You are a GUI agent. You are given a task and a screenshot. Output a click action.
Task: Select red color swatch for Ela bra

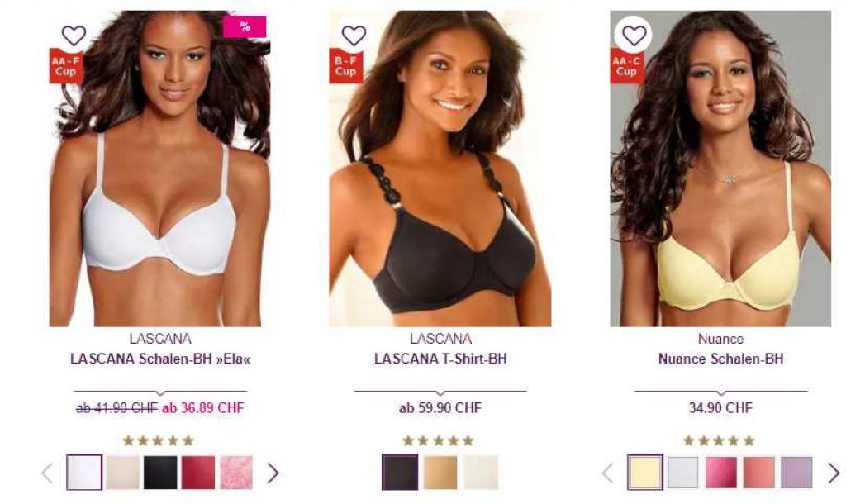coord(198,473)
